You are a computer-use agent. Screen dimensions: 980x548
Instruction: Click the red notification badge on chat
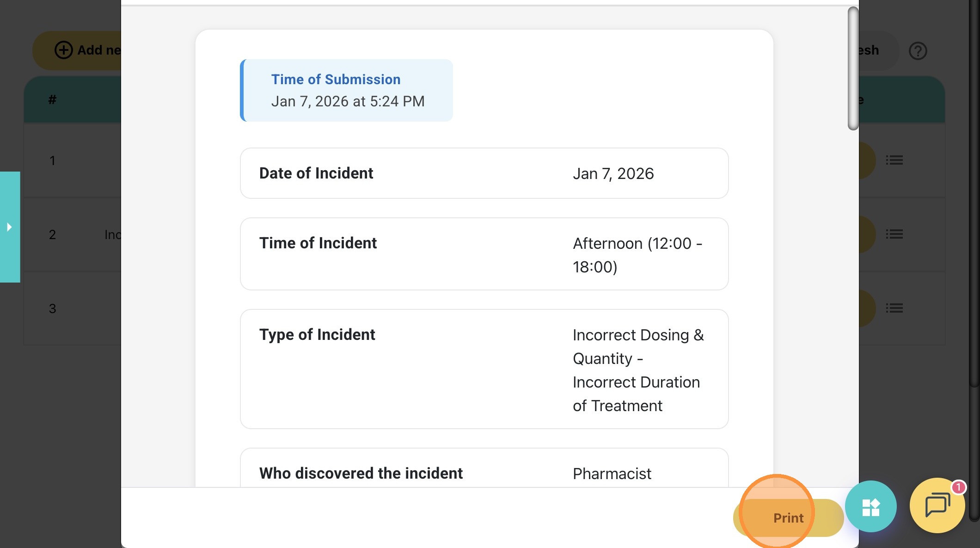tap(959, 487)
